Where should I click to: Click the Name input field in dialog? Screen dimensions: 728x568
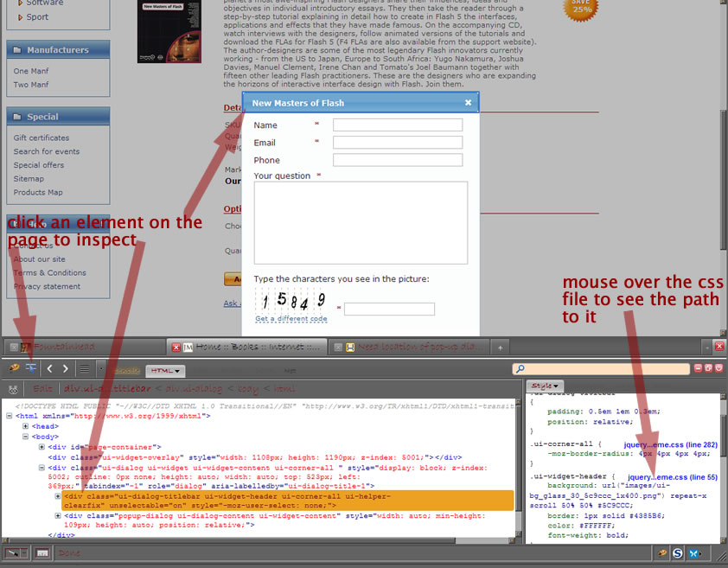tap(398, 125)
